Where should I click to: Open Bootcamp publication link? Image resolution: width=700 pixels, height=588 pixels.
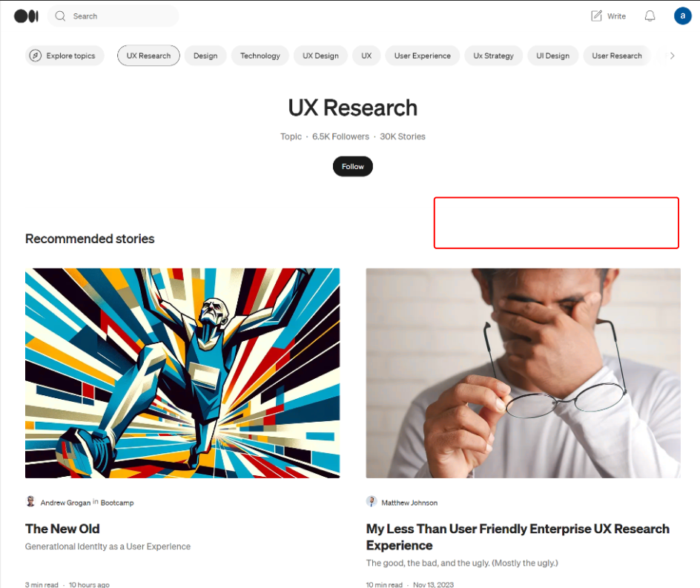click(x=117, y=503)
